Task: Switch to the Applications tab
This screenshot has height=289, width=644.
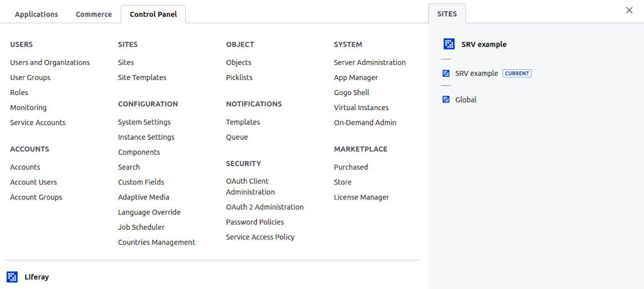Action: point(36,14)
